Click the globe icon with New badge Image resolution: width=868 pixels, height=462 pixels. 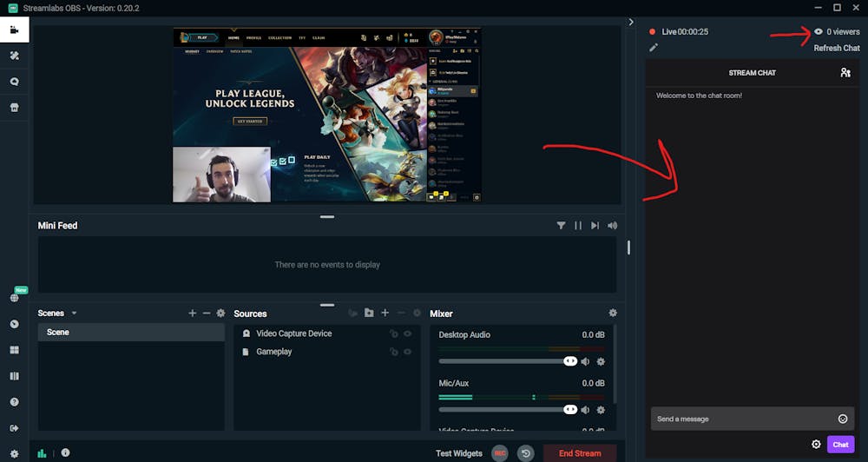(x=15, y=298)
